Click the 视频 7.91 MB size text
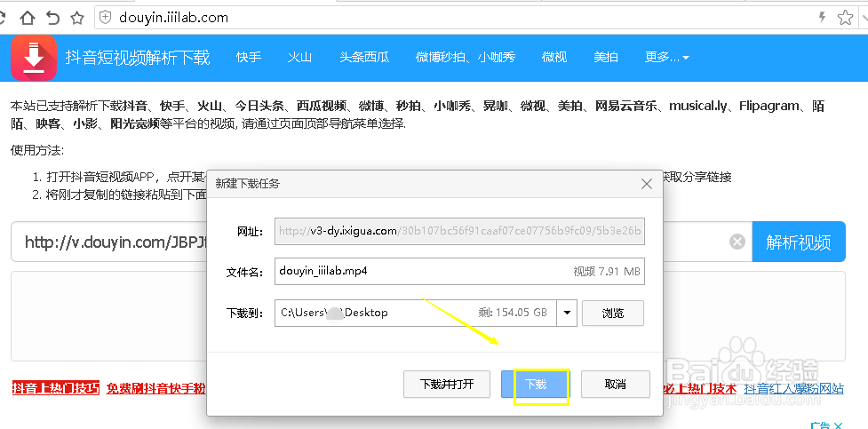Screen dimensions: 868x429 (607, 272)
